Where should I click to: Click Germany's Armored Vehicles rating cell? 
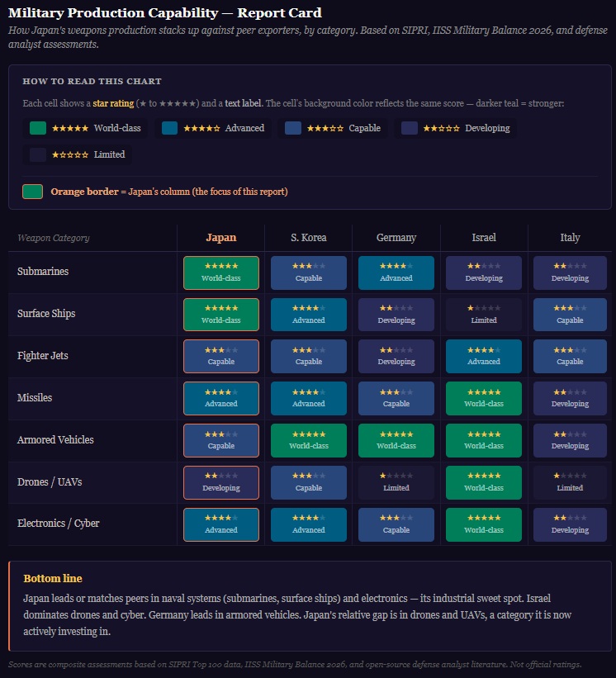pyautogui.click(x=396, y=440)
